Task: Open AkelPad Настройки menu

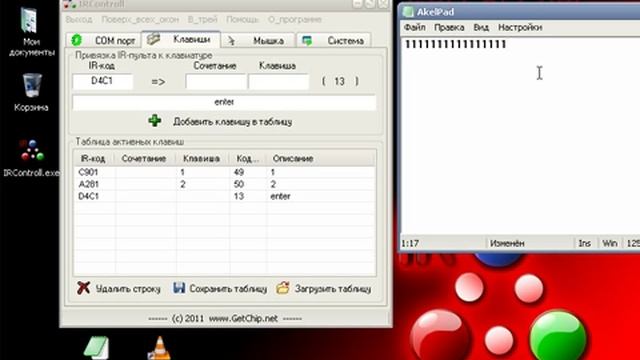Action: click(x=520, y=27)
